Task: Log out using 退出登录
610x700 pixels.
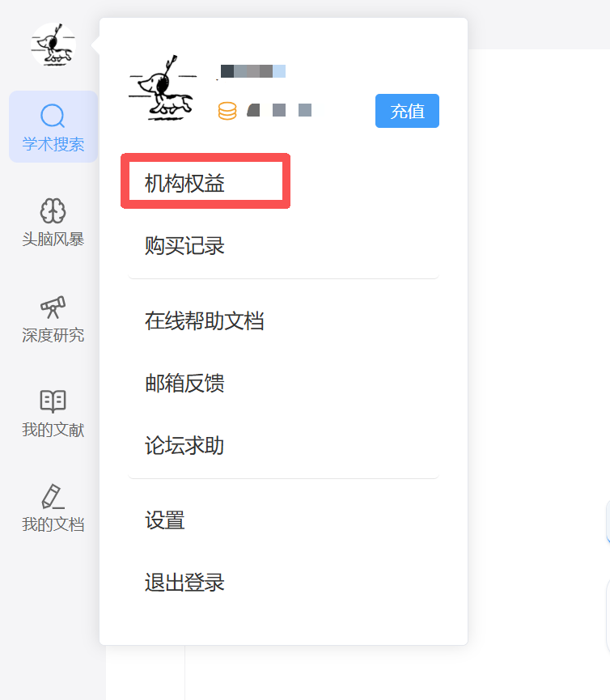Action: [184, 583]
